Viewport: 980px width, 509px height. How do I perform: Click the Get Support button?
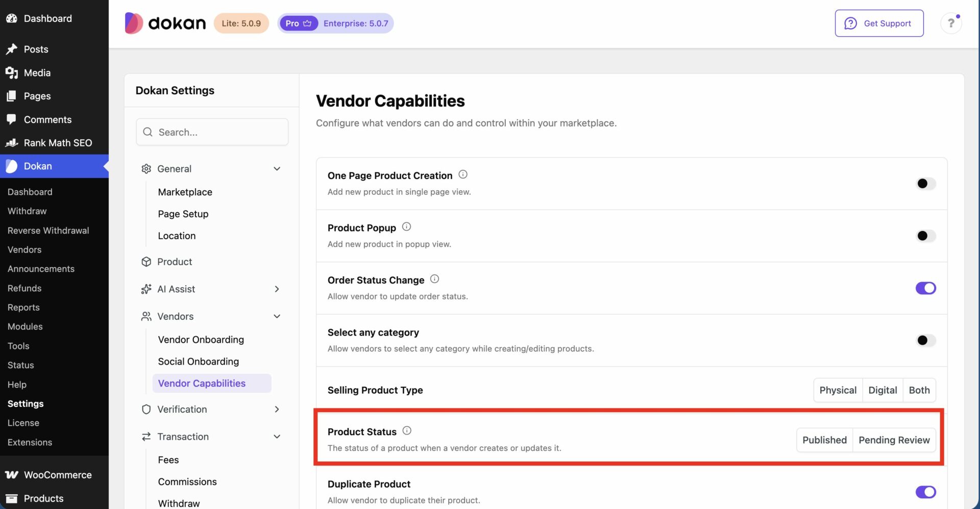coord(879,23)
